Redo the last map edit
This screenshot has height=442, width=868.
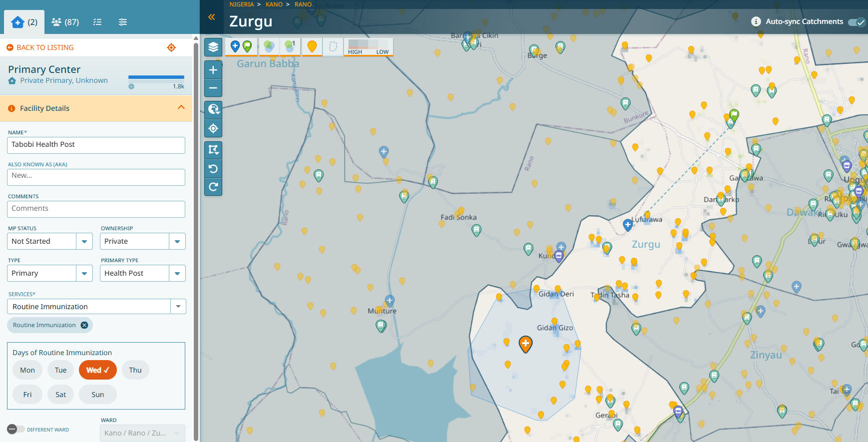tap(213, 187)
